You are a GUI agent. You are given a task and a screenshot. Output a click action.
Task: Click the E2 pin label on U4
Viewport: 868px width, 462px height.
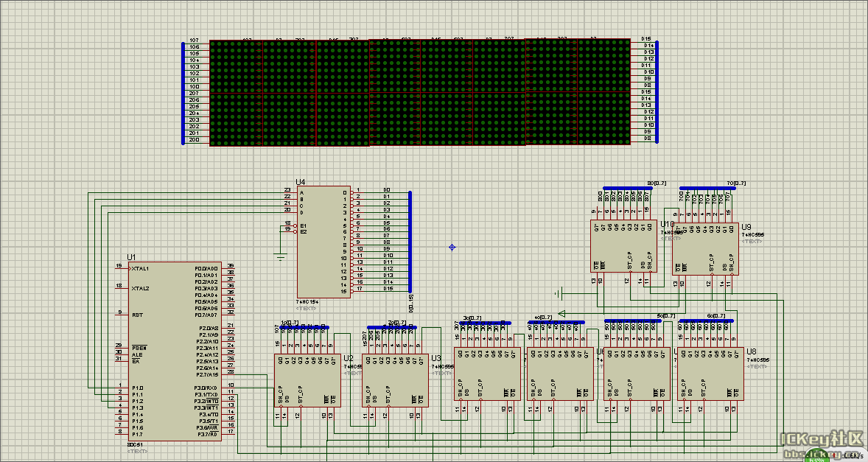(x=304, y=231)
